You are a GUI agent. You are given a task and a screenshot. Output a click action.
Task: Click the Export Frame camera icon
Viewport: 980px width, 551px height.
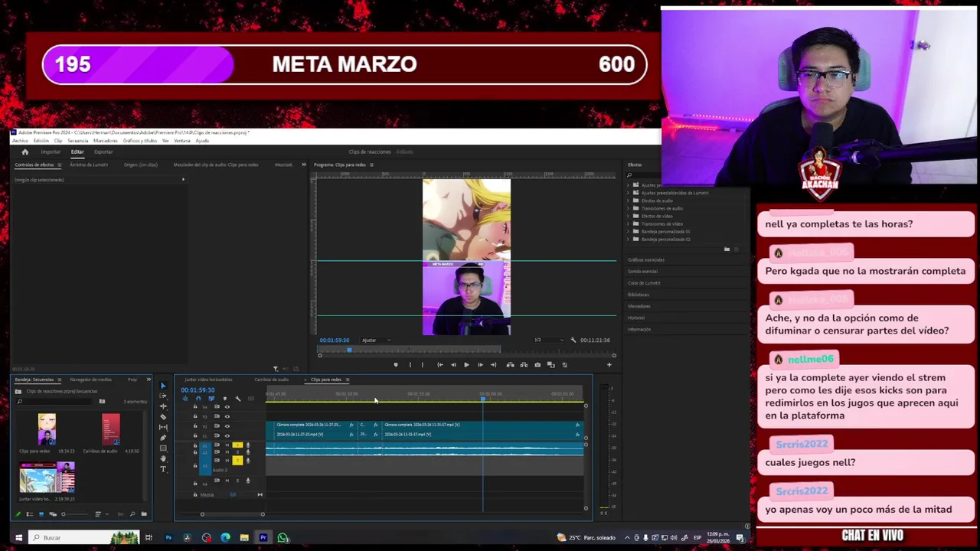(x=537, y=364)
